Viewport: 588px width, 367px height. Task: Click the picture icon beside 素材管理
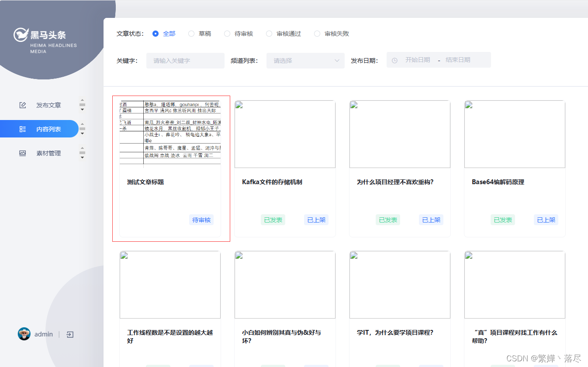[x=23, y=153]
